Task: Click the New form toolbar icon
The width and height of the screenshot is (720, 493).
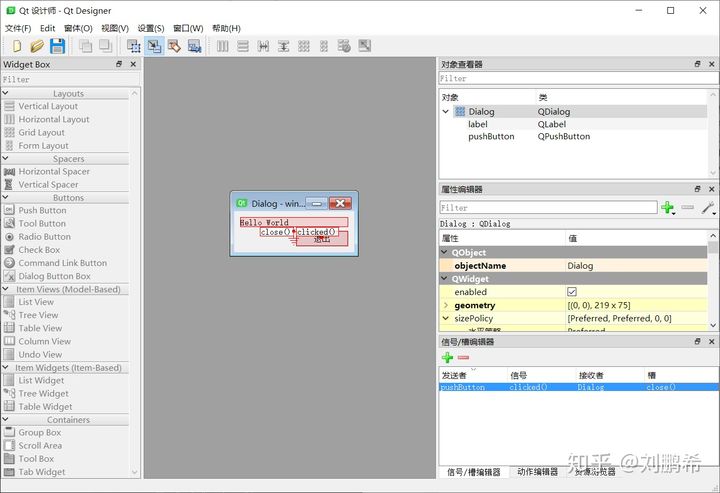Action: pyautogui.click(x=17, y=46)
